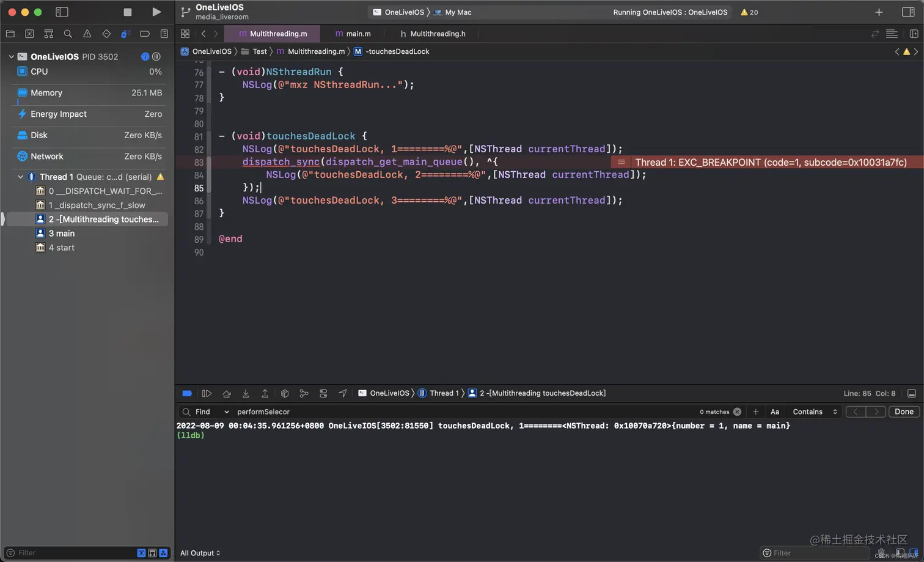
Task: Collapse the OneLiveIOS process disclosure
Action: (x=11, y=56)
